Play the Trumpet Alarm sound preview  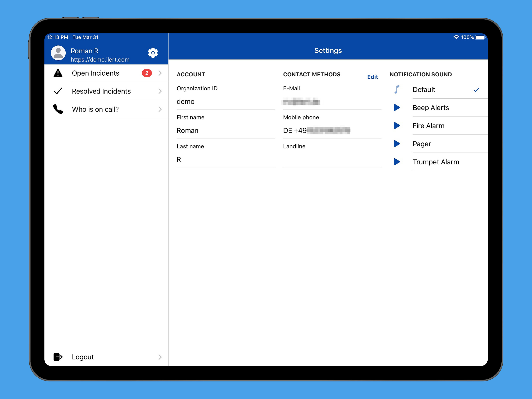[x=397, y=162]
